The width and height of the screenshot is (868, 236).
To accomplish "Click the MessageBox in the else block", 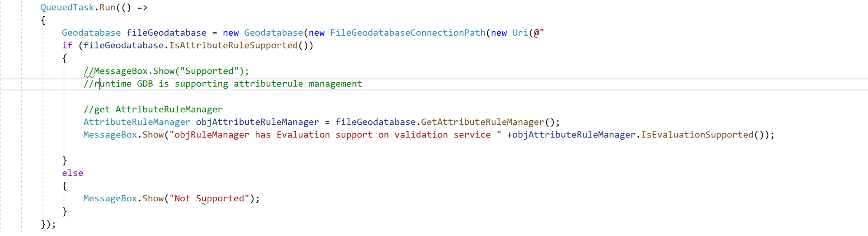I will pos(110,198).
